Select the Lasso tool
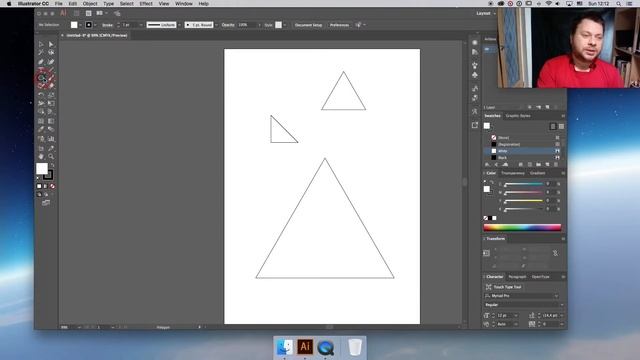This screenshot has width=640, height=360. tap(51, 53)
